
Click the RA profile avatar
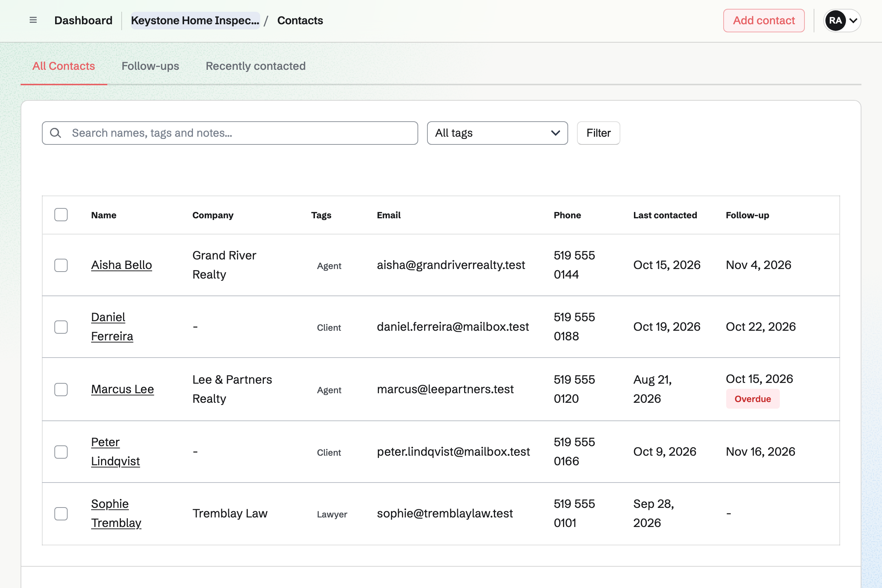(835, 20)
